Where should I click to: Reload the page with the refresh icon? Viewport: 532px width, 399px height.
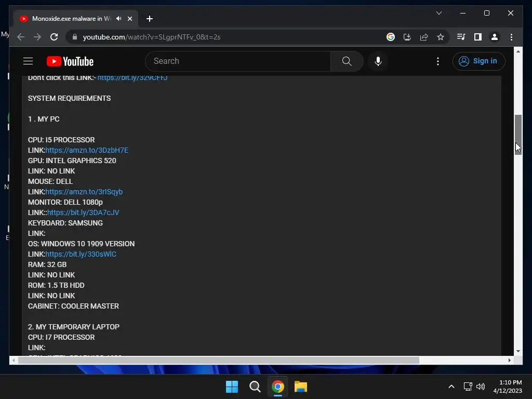coord(54,37)
